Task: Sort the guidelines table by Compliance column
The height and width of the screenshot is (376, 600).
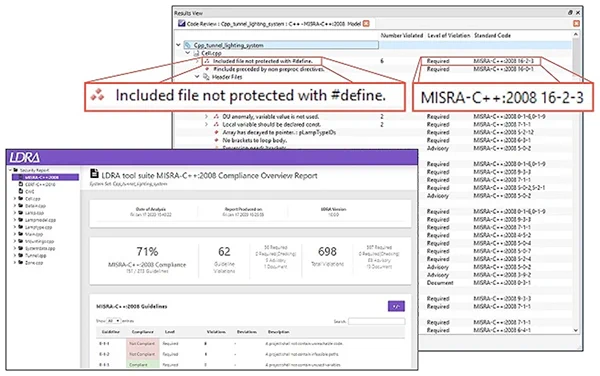Action: [x=143, y=332]
